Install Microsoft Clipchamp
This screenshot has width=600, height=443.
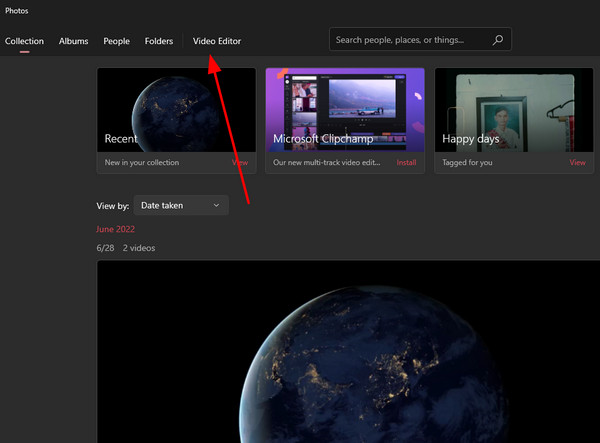[406, 163]
